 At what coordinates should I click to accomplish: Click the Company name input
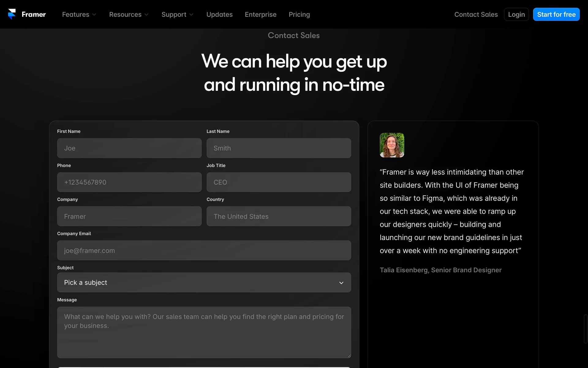[x=129, y=216]
